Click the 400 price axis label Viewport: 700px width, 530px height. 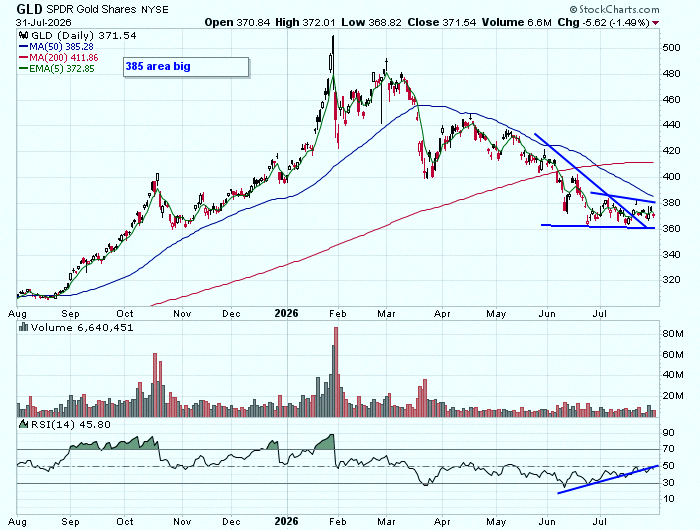click(671, 177)
